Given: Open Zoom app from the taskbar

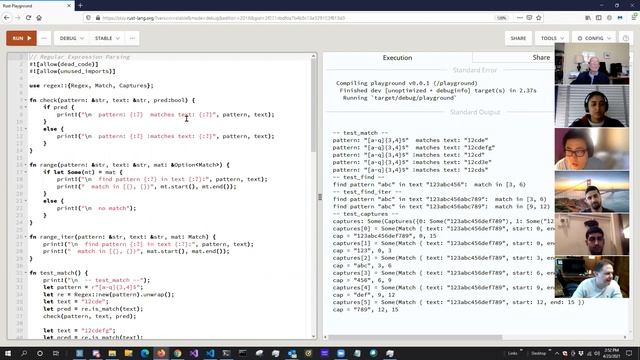Looking at the screenshot, I should pyautogui.click(x=341, y=353).
